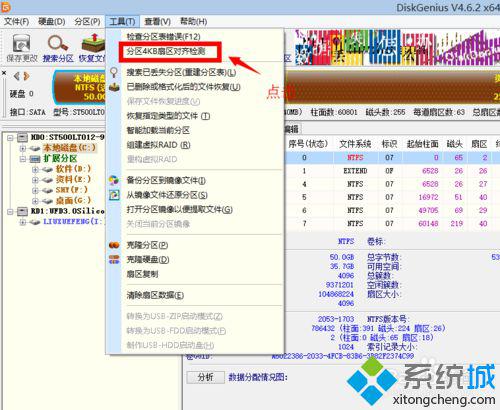
Task: Choose 扇区复制 menu entry
Action: [x=143, y=274]
